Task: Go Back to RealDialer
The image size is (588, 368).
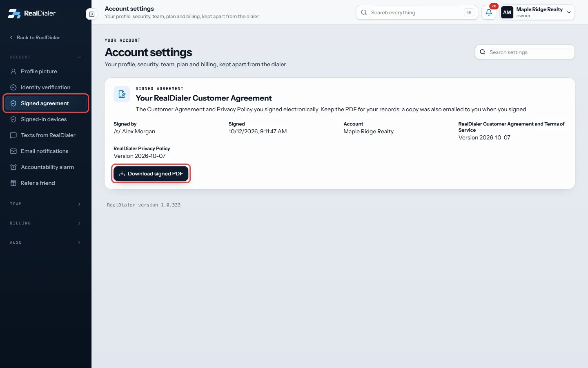Action: 35,38
